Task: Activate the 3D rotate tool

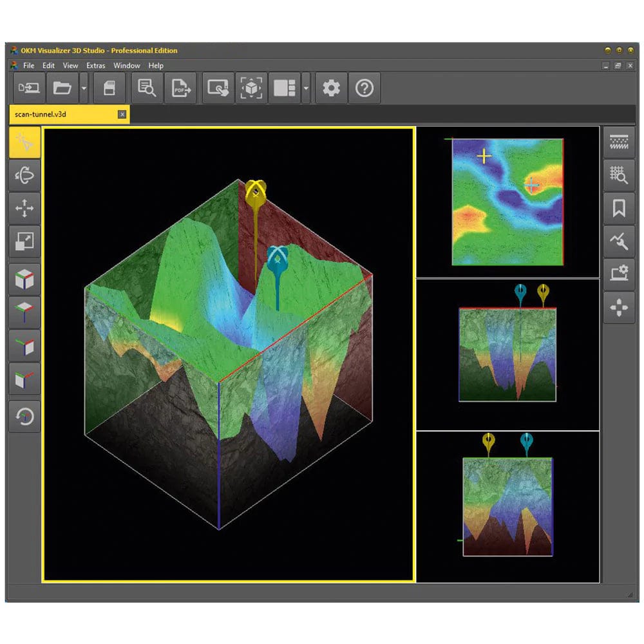Action: (24, 174)
